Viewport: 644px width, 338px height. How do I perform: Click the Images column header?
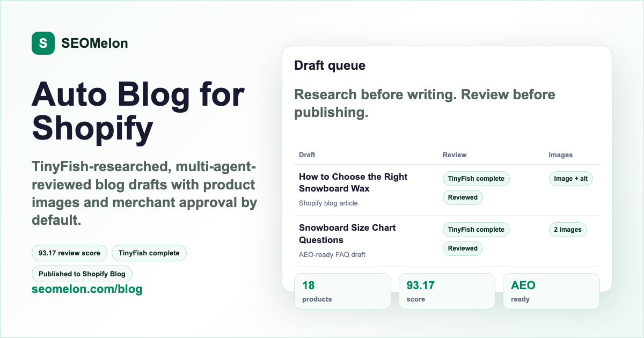[x=560, y=155]
